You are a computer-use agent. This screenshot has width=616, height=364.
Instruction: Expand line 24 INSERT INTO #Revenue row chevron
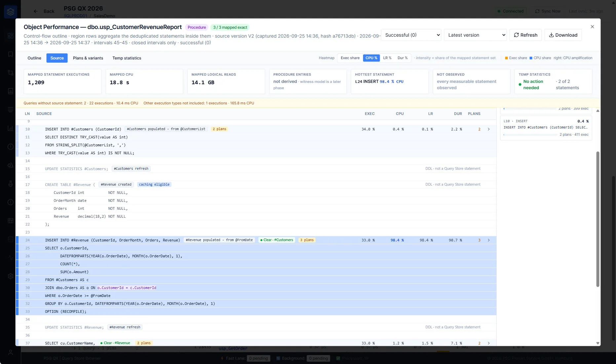tap(489, 240)
